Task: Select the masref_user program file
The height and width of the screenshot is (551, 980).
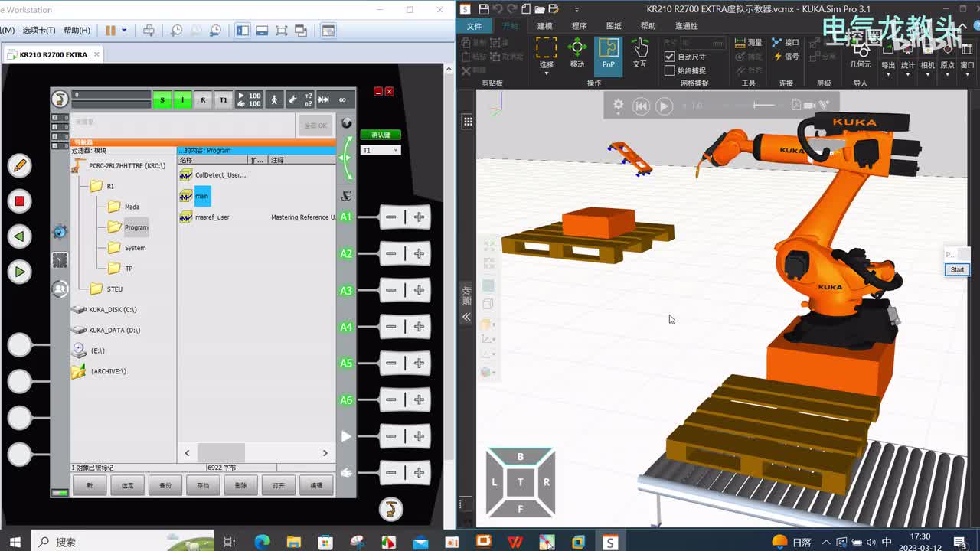Action: [211, 217]
